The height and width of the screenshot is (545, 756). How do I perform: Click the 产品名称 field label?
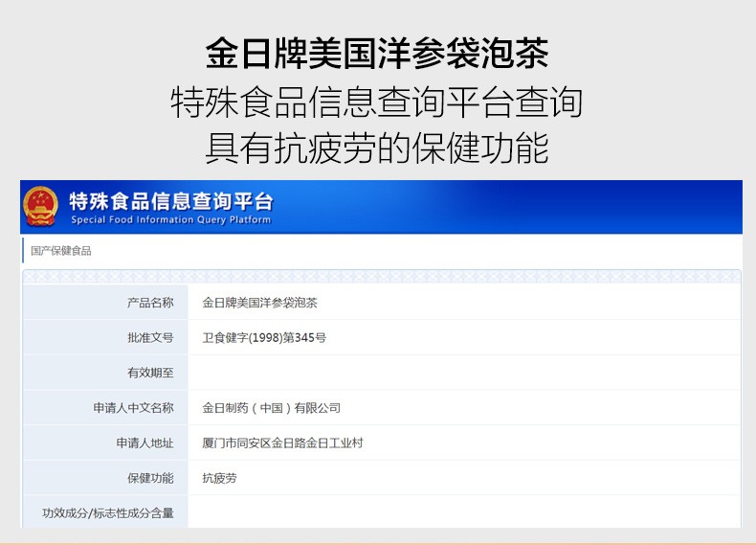150,303
